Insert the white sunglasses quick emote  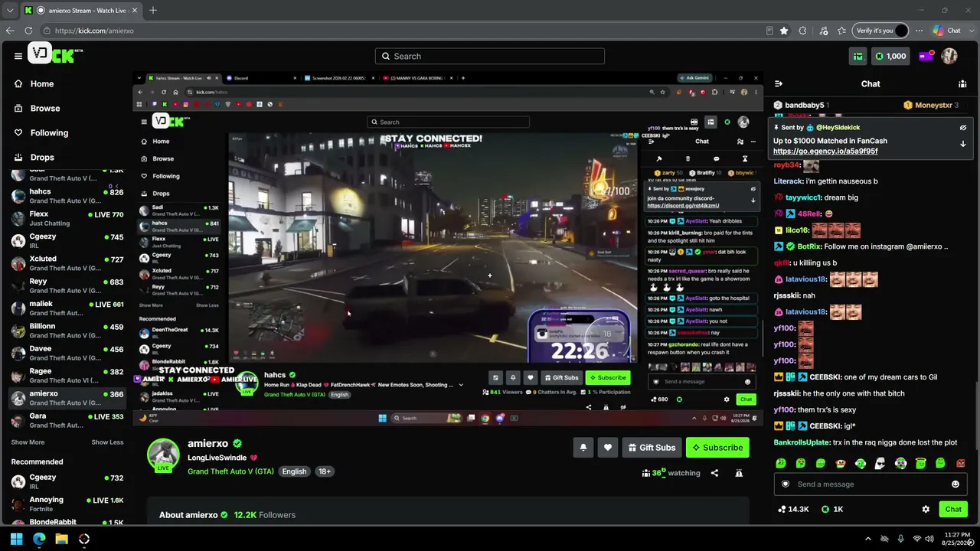point(880,463)
